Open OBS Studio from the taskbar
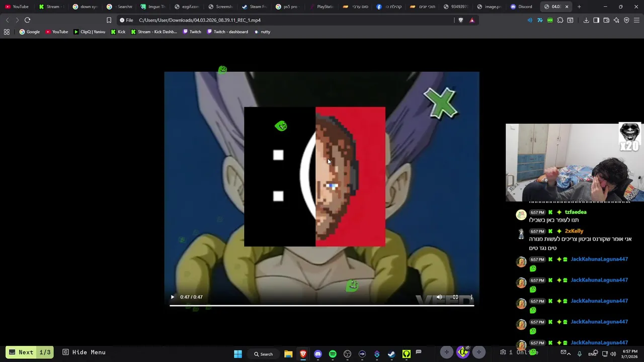 pyautogui.click(x=347, y=354)
